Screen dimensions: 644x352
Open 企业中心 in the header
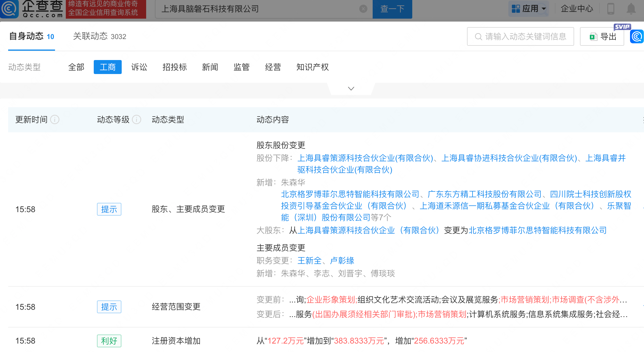coord(577,9)
